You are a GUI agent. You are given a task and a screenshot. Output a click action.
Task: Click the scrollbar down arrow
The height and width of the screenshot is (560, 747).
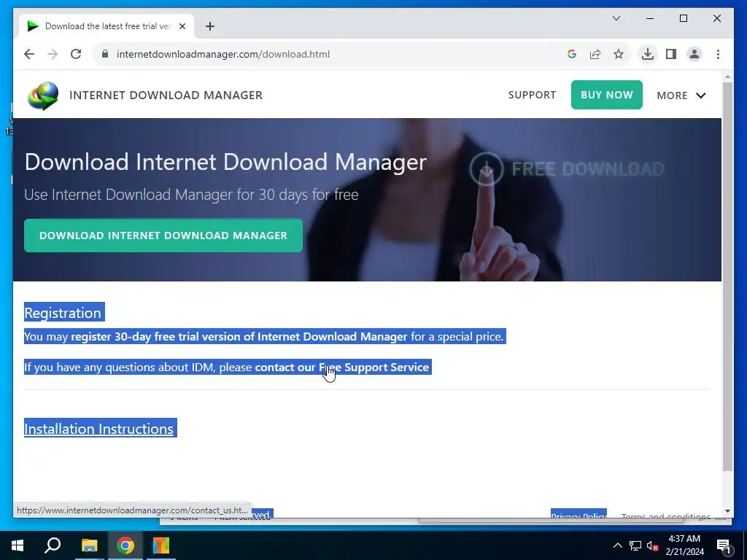coord(727,511)
